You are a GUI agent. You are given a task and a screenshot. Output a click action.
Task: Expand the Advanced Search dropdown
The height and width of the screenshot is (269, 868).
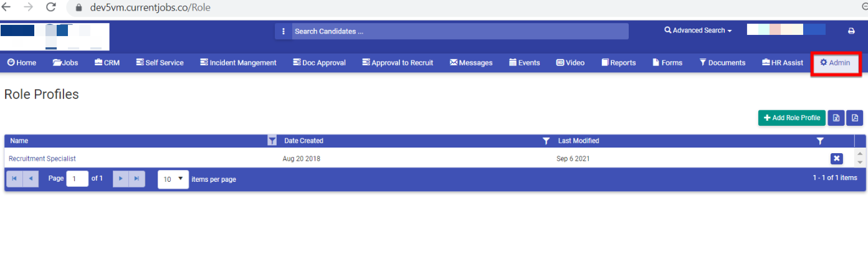tap(698, 31)
